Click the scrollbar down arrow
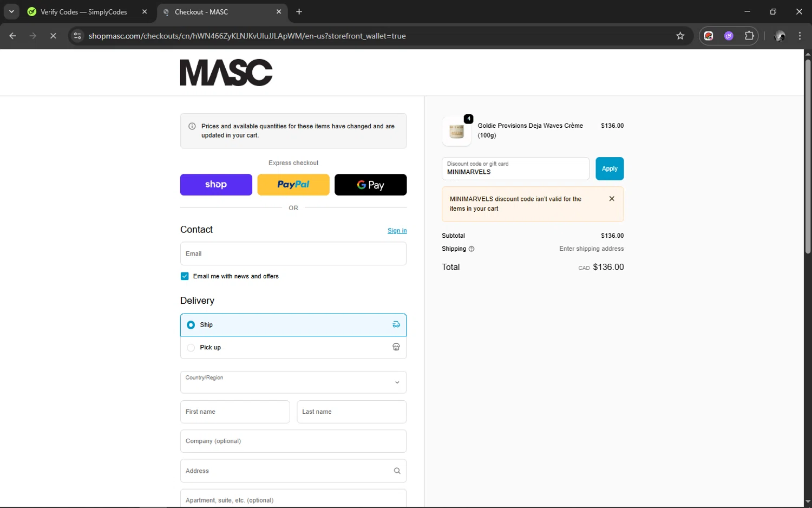The image size is (812, 508). point(808,502)
